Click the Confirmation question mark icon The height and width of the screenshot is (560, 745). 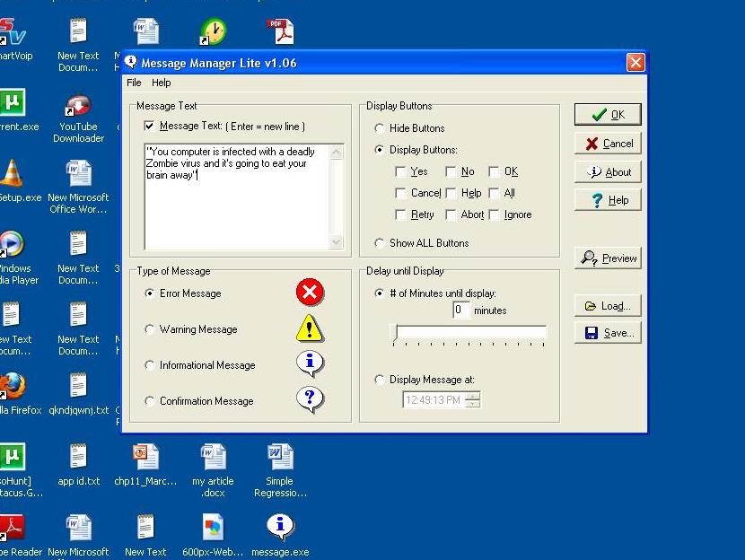pyautogui.click(x=310, y=400)
